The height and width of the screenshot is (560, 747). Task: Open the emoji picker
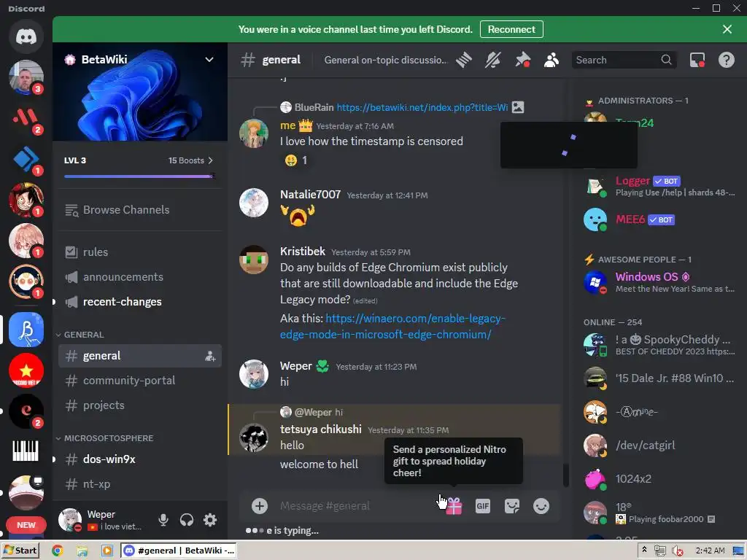pos(541,506)
